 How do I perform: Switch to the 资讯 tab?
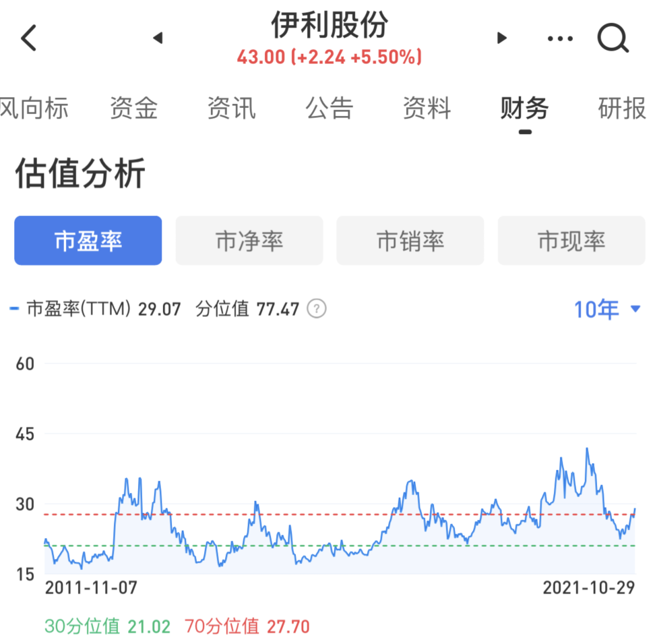click(231, 108)
